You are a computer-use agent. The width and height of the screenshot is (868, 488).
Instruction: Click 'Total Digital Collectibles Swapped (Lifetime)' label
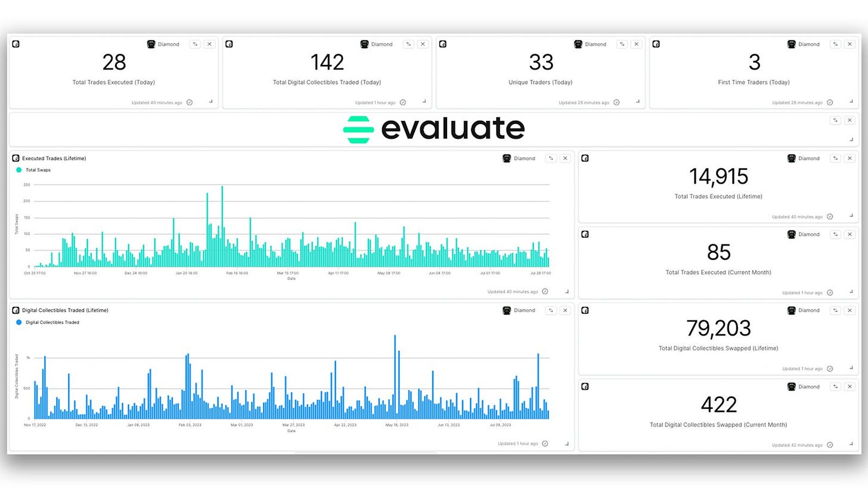(x=718, y=348)
